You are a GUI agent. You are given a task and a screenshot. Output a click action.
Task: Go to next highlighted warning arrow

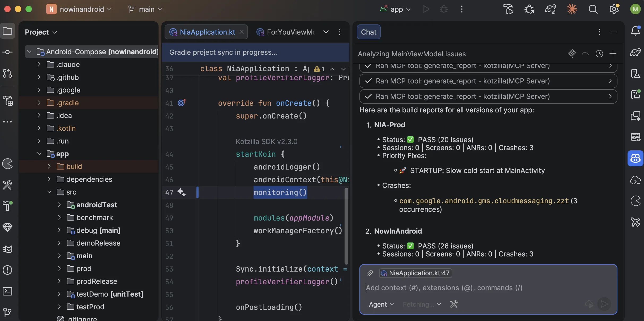click(x=344, y=69)
